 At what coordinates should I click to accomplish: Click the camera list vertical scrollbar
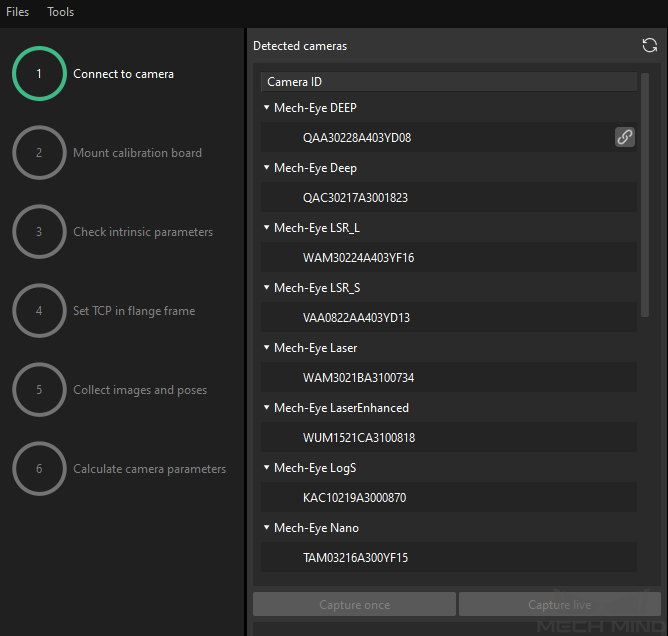click(x=645, y=195)
